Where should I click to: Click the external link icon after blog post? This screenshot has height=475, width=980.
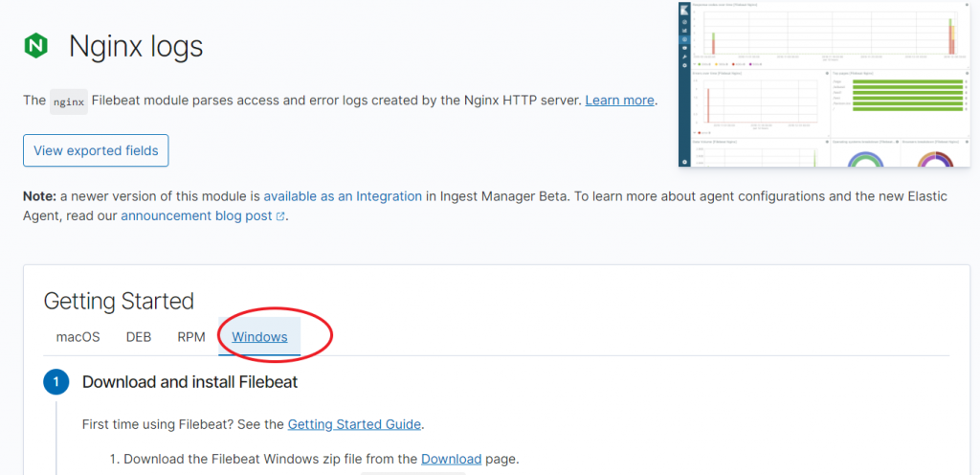coord(280,216)
